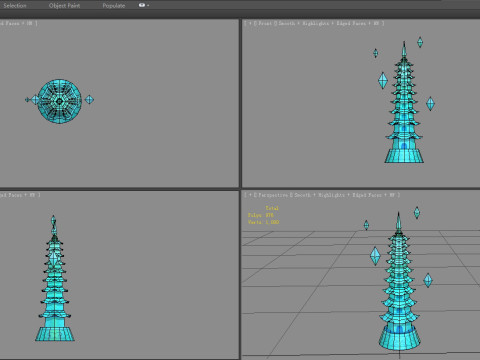
Task: Select the diamond right of Perspective pagoda
Action: point(428,280)
